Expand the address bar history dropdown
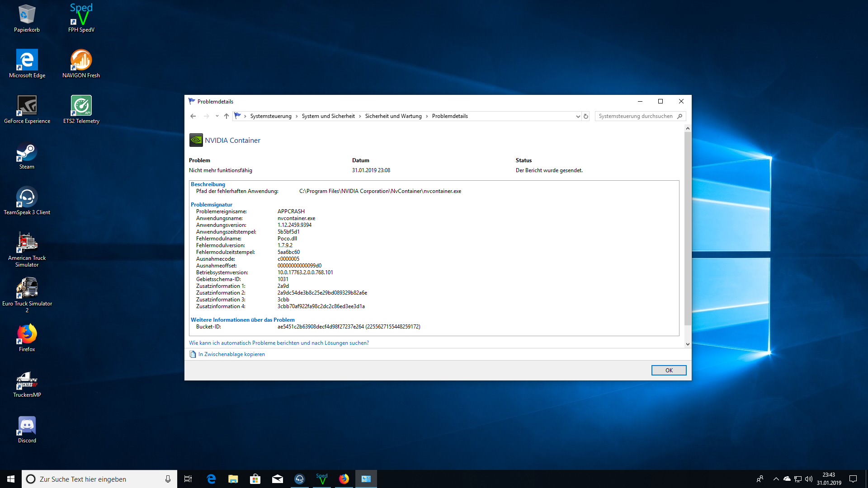This screenshot has width=868, height=488. click(x=578, y=116)
